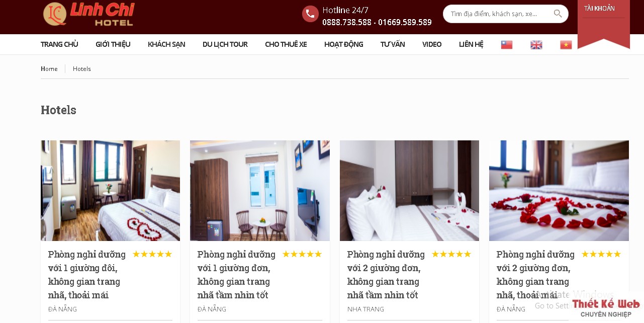Image resolution: width=644 pixels, height=323 pixels.
Task: Open the room title with 1 giường đôi
Action: pos(87,275)
